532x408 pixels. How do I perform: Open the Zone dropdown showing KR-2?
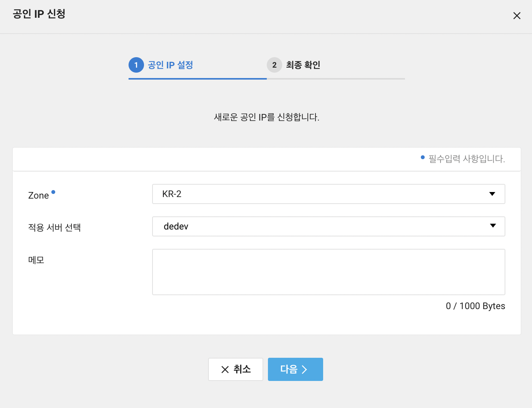329,194
